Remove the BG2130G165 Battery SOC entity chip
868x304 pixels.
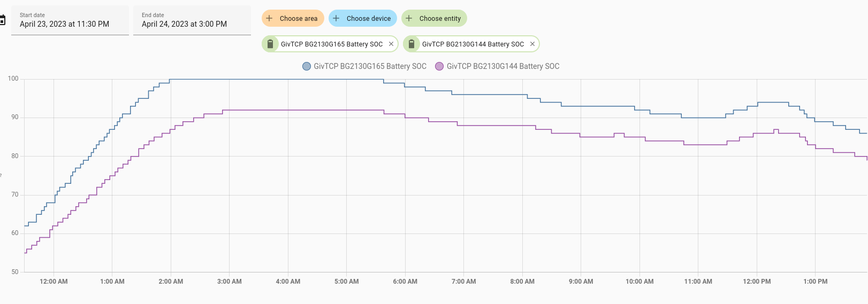(x=391, y=44)
